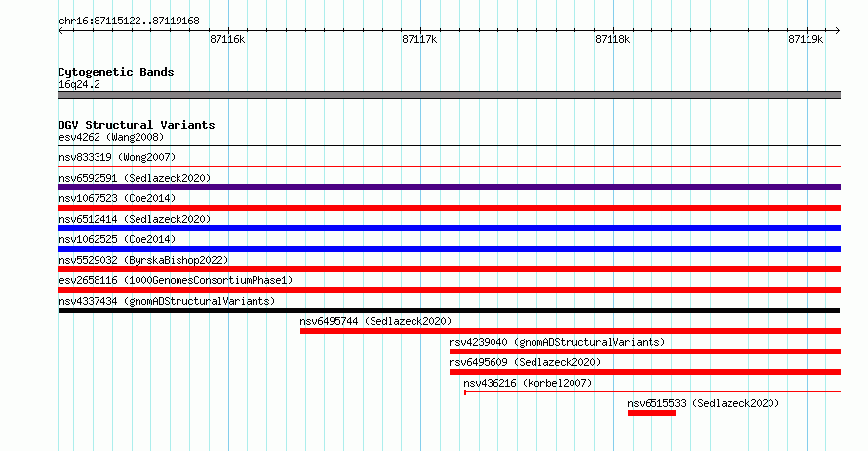Open variant nsv6495609 (Sedlazeck2020) label
This screenshot has height=451, width=868.
tap(525, 362)
